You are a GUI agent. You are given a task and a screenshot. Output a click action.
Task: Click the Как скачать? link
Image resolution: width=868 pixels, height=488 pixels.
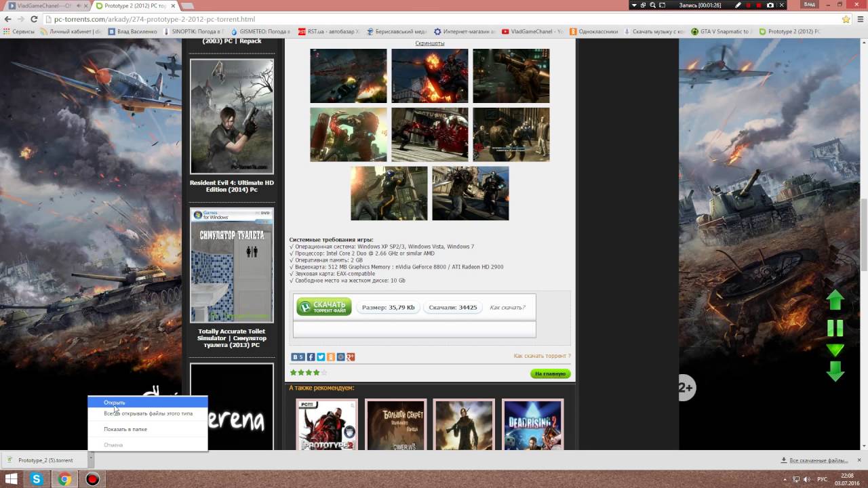point(507,308)
